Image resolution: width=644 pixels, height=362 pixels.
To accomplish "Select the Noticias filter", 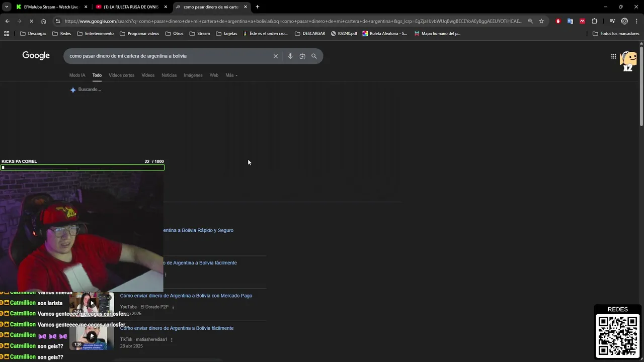I will [x=169, y=75].
